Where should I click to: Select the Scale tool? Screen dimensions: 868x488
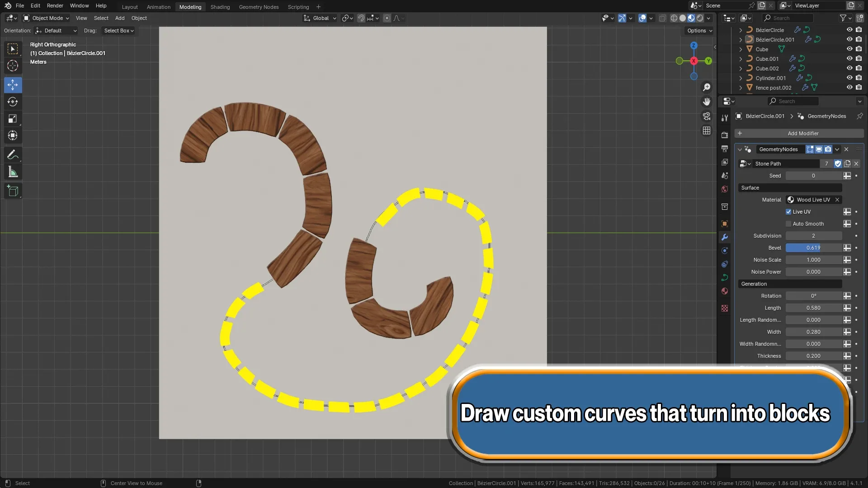[x=13, y=118]
